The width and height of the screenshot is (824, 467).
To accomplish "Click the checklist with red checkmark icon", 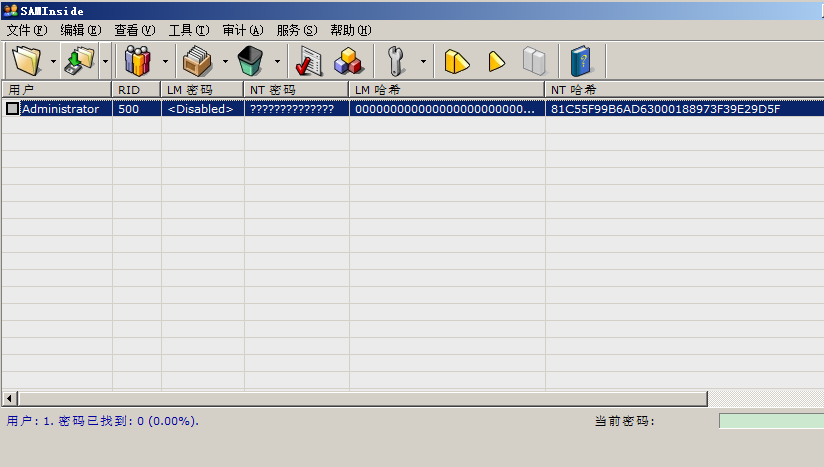I will click(x=308, y=61).
